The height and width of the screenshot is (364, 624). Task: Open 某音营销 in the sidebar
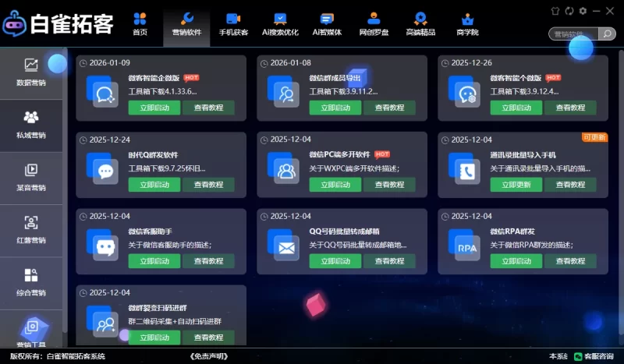(x=31, y=178)
